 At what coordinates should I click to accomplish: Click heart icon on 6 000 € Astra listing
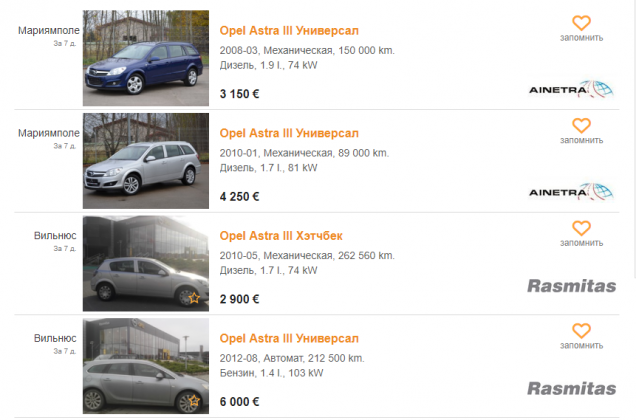pyautogui.click(x=581, y=331)
